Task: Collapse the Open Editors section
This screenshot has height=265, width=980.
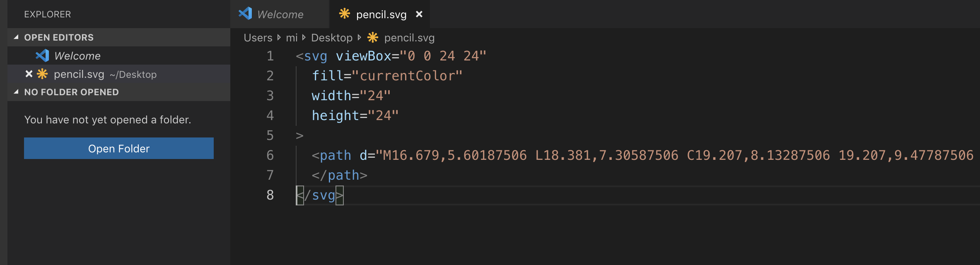Action: (x=16, y=37)
